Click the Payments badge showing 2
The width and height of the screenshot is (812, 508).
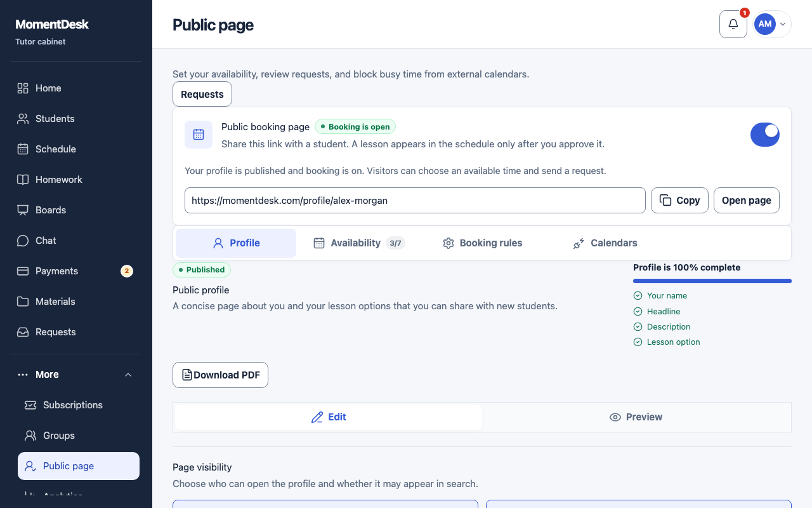127,271
